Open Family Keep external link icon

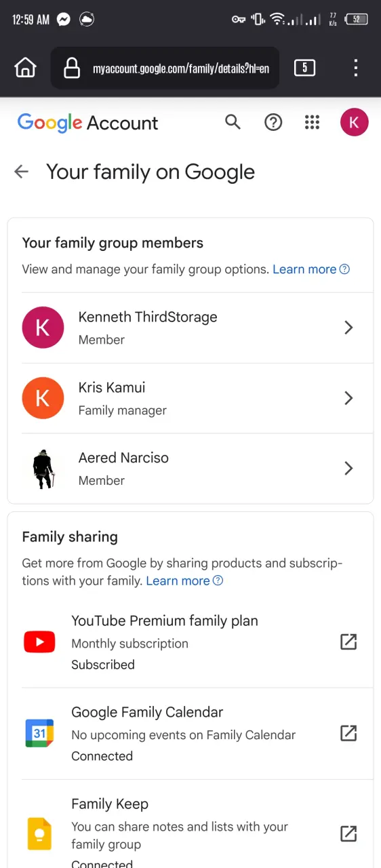pos(348,833)
